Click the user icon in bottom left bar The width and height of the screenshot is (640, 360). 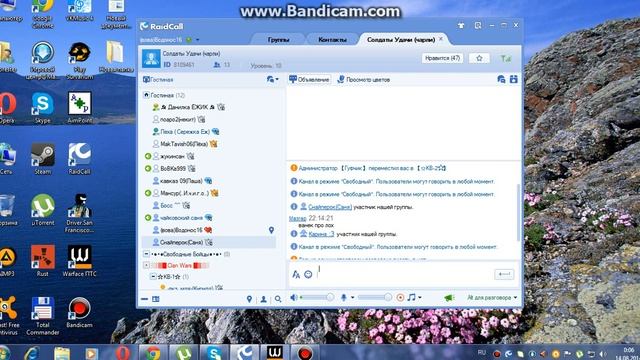(264, 299)
